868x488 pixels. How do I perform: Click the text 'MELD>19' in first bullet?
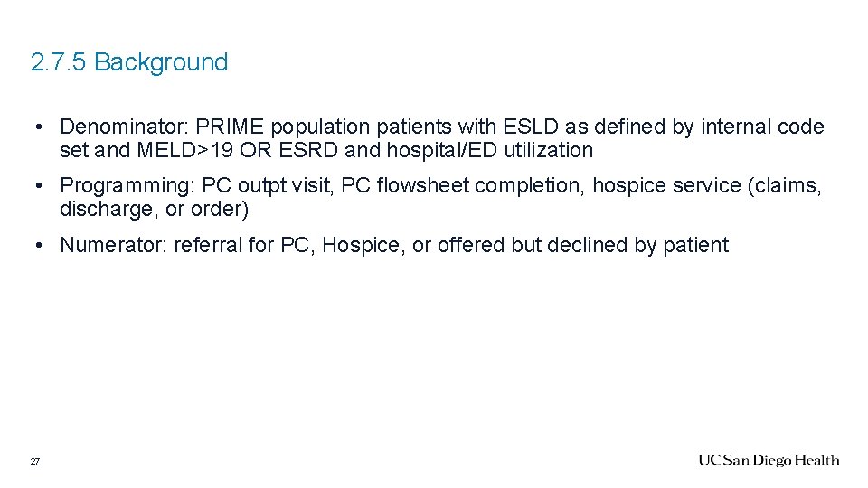tap(184, 151)
